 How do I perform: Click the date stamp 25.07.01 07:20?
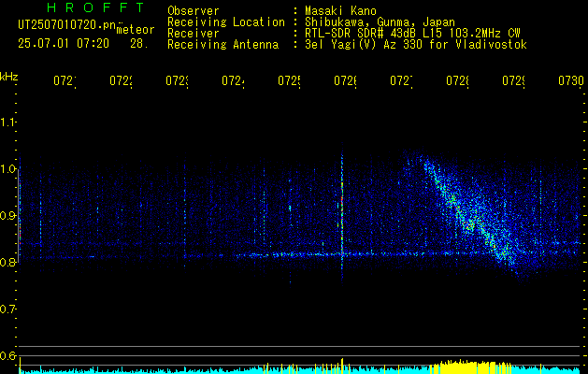point(64,44)
